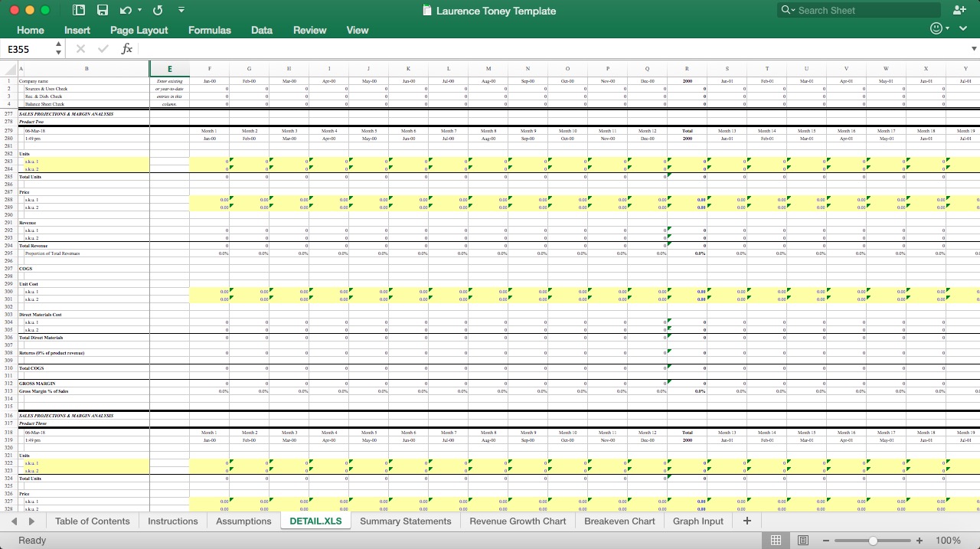
Task: Save the workbook
Action: tap(103, 10)
